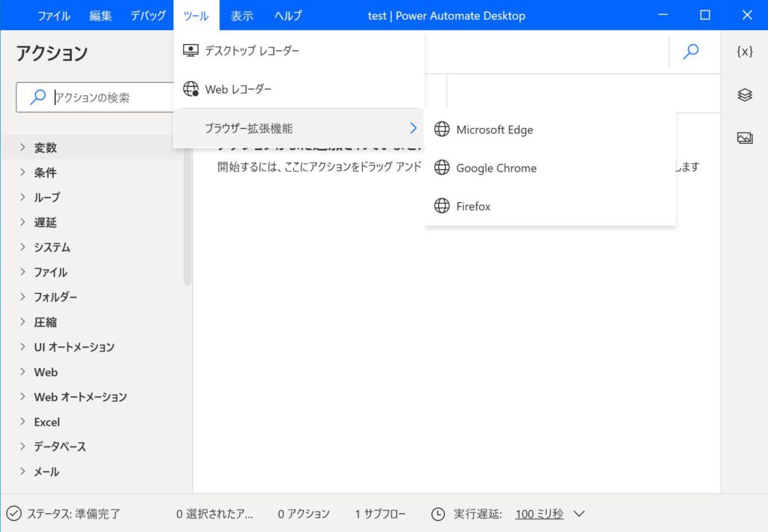
Task: Click the ステータス: 準備完了 text
Action: click(x=73, y=514)
